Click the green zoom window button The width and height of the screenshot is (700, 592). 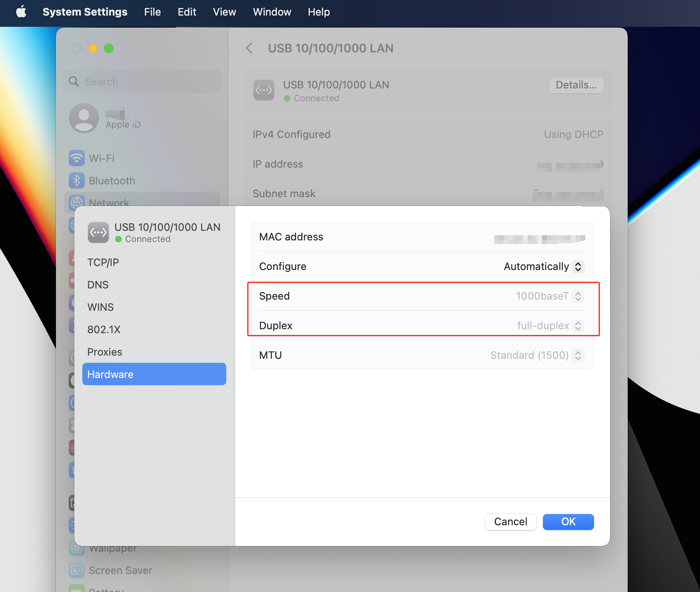pyautogui.click(x=109, y=48)
